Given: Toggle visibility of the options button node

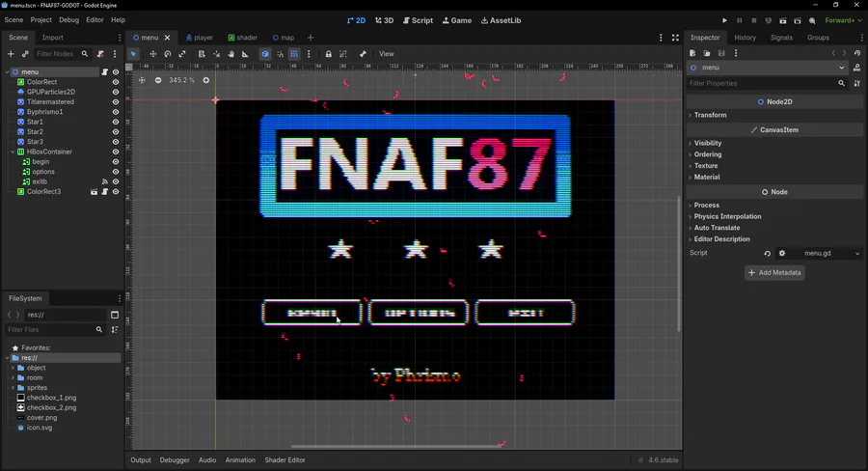Looking at the screenshot, I should pos(116,172).
